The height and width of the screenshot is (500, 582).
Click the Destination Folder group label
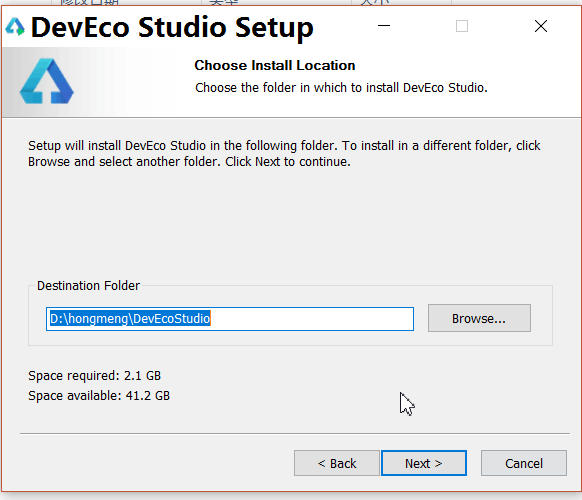click(88, 285)
